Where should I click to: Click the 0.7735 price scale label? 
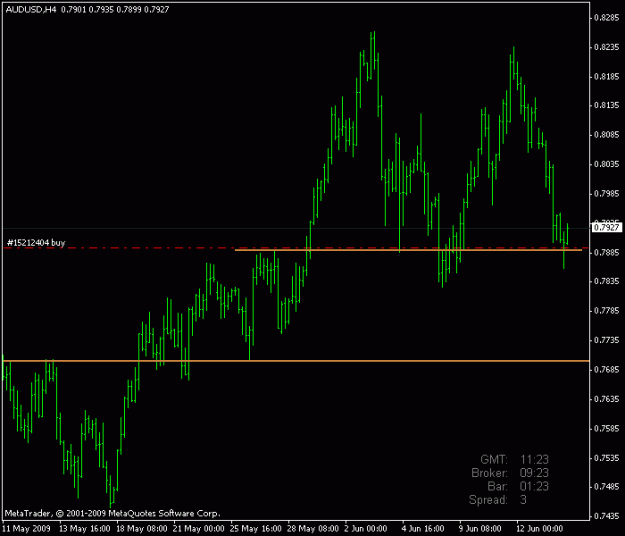point(607,340)
